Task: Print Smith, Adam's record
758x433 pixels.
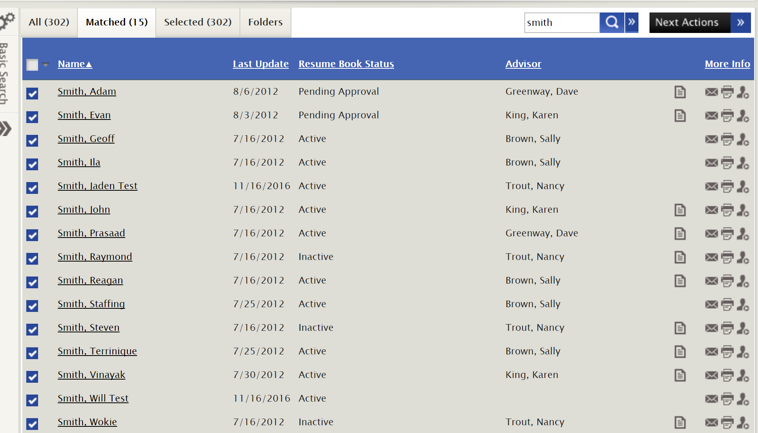Action: (727, 92)
